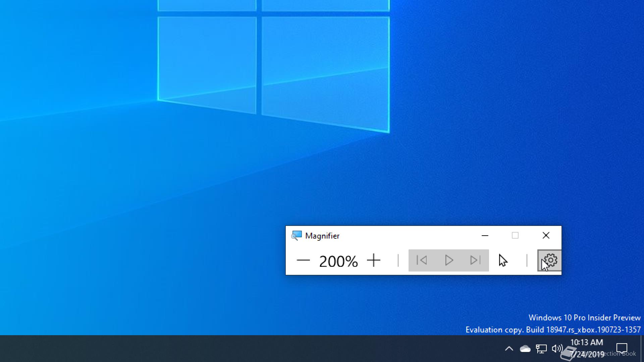Click the next sentence reading button
Image resolution: width=644 pixels, height=362 pixels.
475,260
